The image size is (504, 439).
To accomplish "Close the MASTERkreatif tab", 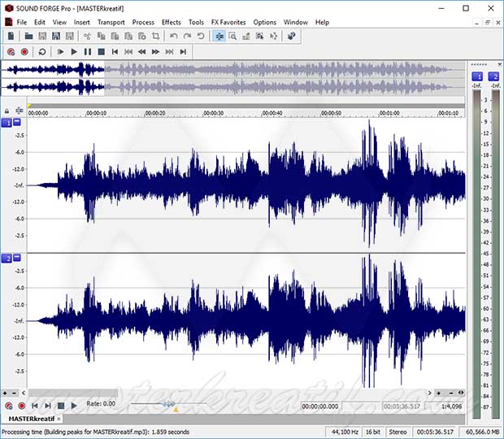I will 59,419.
